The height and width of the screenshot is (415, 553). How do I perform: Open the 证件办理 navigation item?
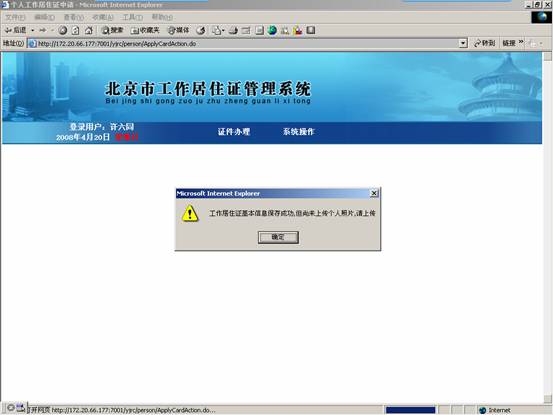[x=233, y=132]
